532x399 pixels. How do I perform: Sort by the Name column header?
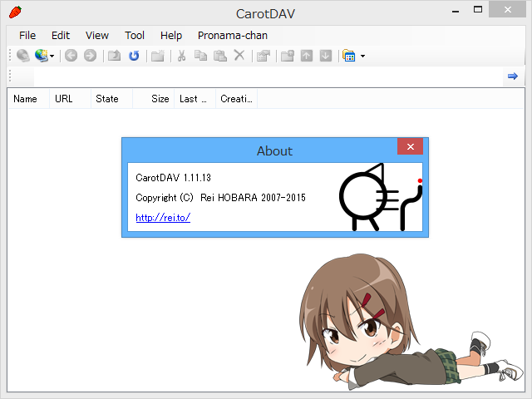point(28,99)
